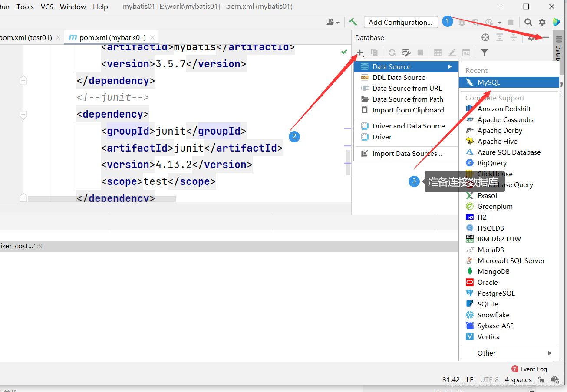Open the Window menu

click(73, 7)
